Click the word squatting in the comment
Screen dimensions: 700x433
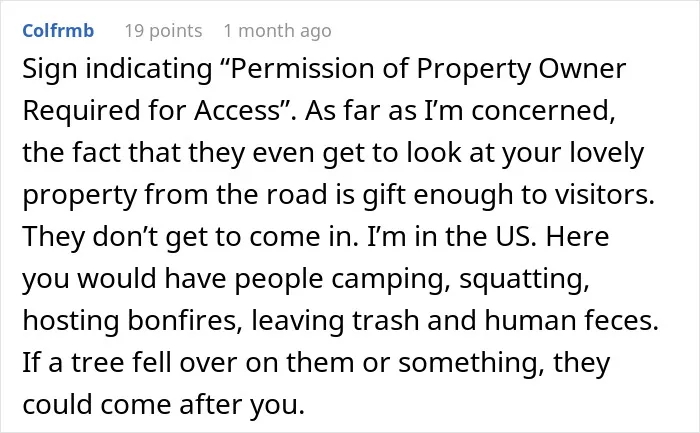coord(525,279)
